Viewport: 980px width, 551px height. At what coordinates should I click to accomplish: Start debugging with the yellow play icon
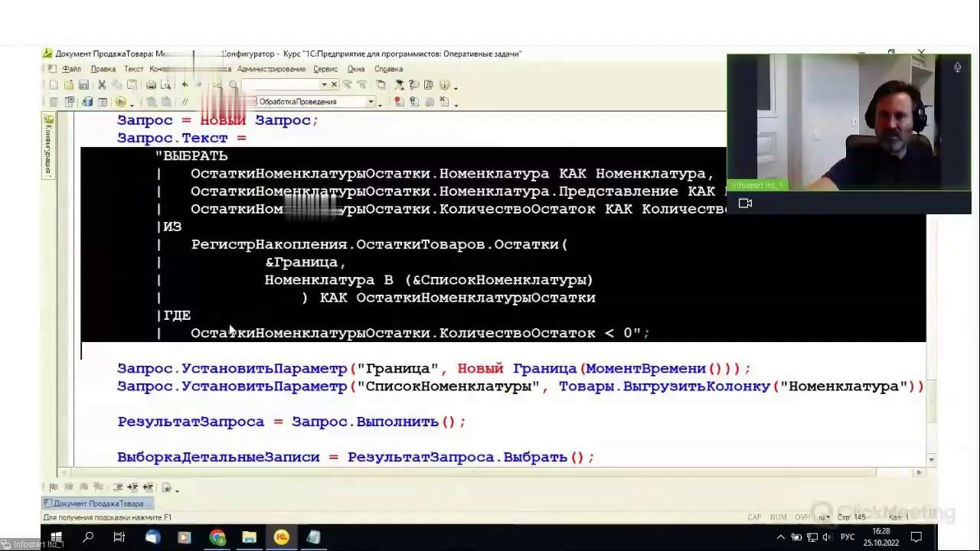point(120,102)
